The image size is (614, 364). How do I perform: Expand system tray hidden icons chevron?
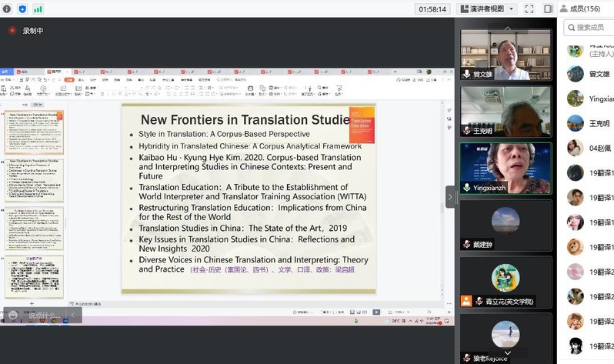coord(410,321)
